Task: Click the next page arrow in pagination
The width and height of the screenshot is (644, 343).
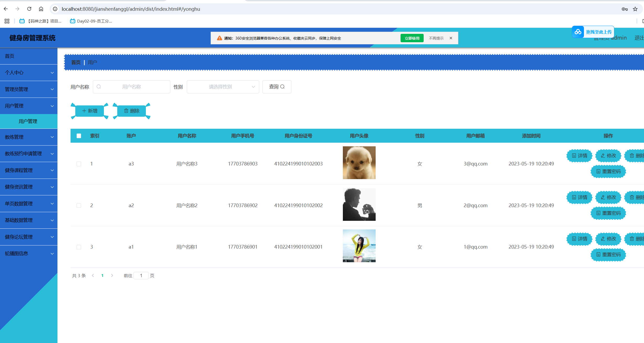Action: (112, 276)
